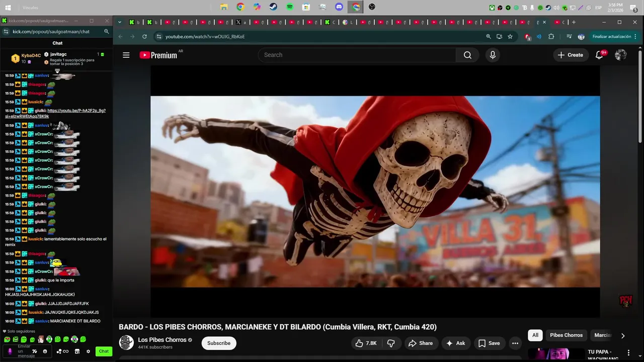Open Windows Start button
644x362 pixels.
pyautogui.click(x=8, y=8)
